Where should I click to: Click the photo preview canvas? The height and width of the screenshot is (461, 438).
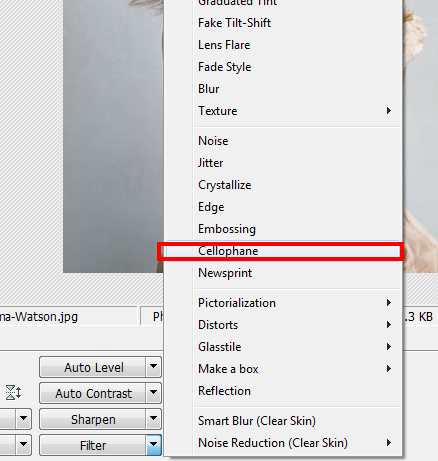pos(113,136)
